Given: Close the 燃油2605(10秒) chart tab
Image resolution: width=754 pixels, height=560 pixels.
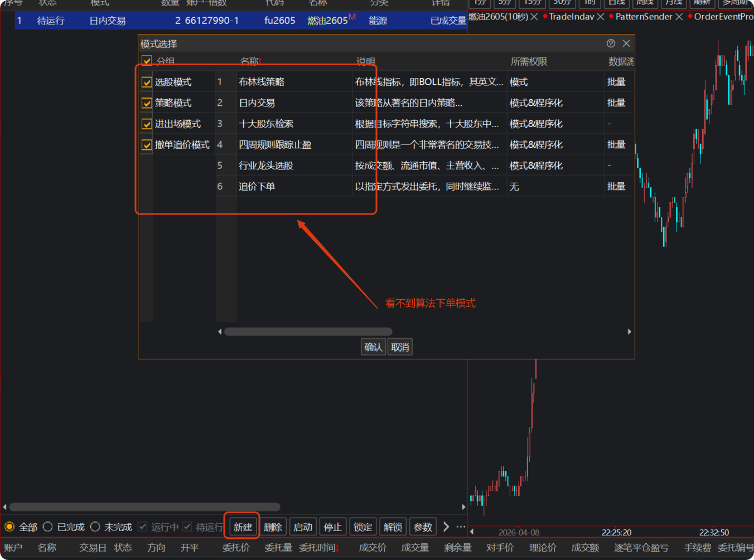Looking at the screenshot, I should point(534,17).
